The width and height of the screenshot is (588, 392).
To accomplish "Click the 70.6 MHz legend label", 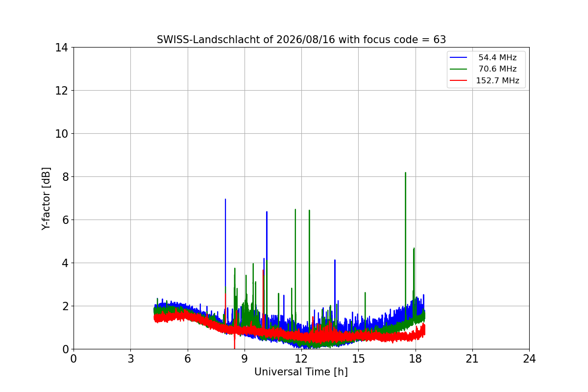I will [497, 69].
